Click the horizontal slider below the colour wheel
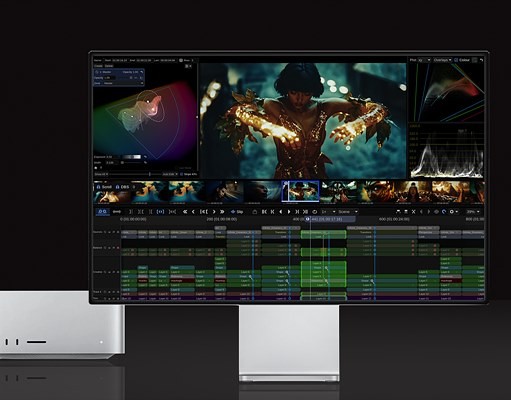 (x=135, y=174)
